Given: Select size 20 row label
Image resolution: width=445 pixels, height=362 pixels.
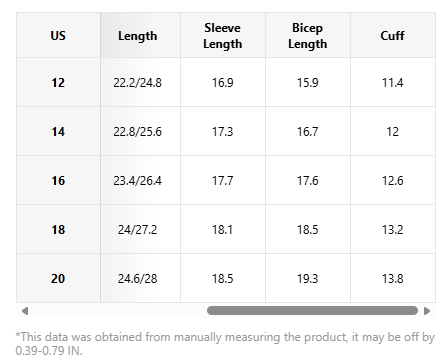Looking at the screenshot, I should coord(58,278).
